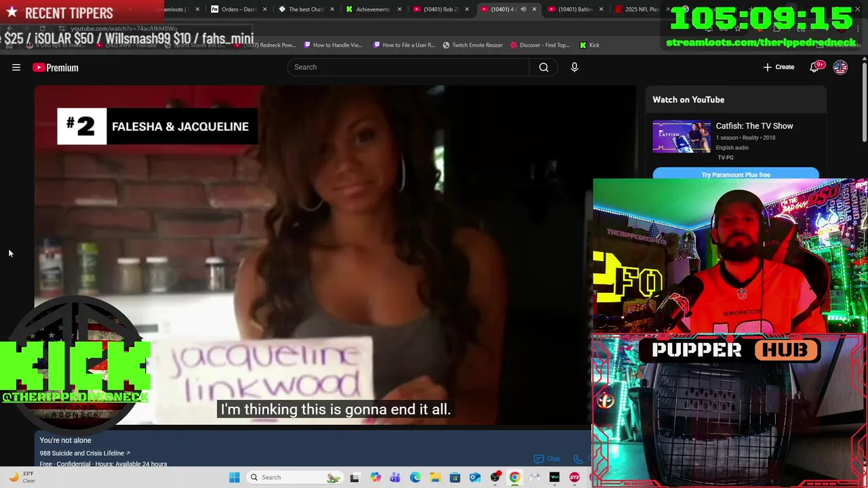868x488 pixels.
Task: Open the Kick bookmark in bookmarks bar
Action: pyautogui.click(x=589, y=45)
